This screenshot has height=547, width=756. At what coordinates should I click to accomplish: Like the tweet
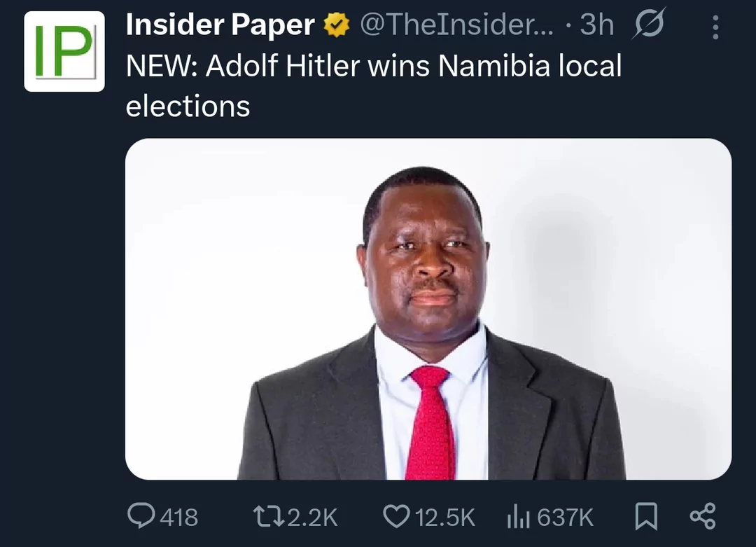pyautogui.click(x=398, y=517)
